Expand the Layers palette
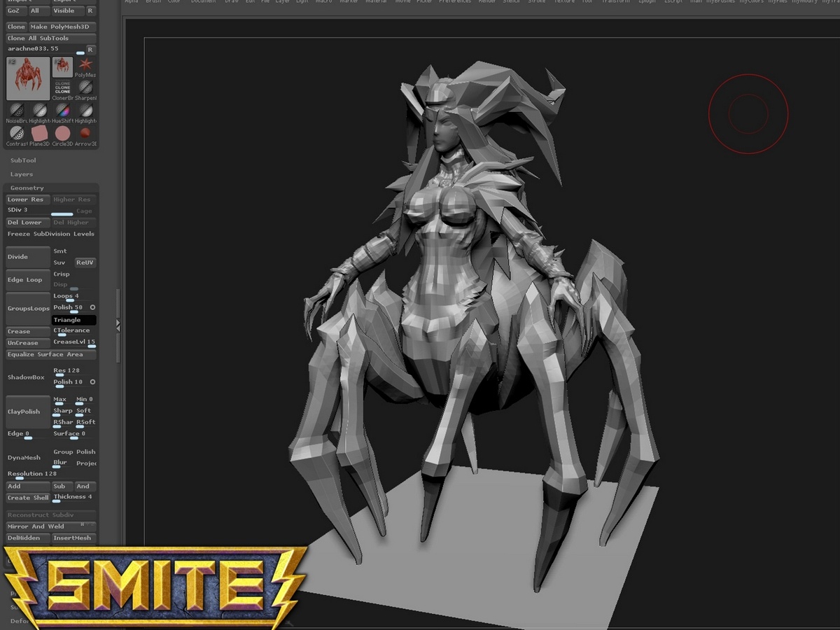This screenshot has height=630, width=840. tap(21, 174)
